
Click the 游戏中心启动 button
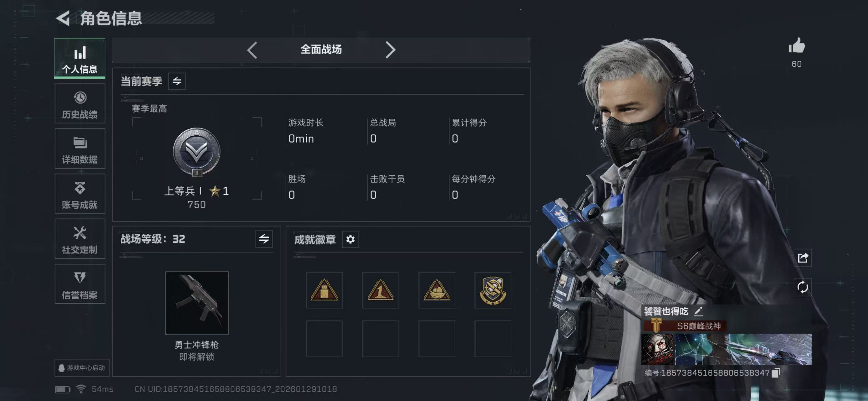pyautogui.click(x=82, y=367)
